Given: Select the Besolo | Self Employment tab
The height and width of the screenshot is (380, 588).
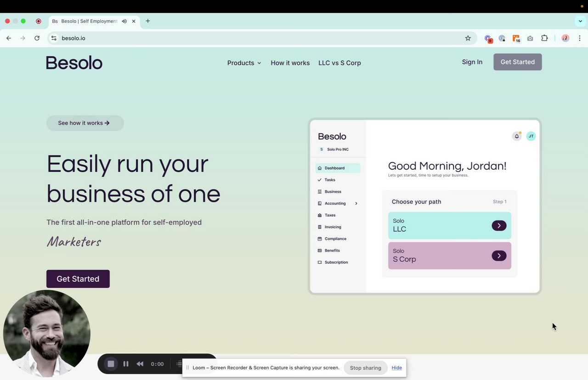Looking at the screenshot, I should pos(94,21).
